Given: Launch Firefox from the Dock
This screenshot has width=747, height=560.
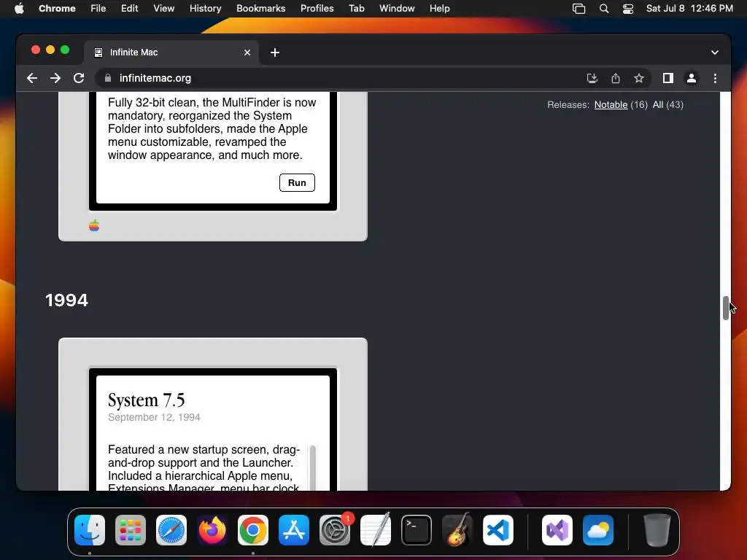Looking at the screenshot, I should 212,530.
